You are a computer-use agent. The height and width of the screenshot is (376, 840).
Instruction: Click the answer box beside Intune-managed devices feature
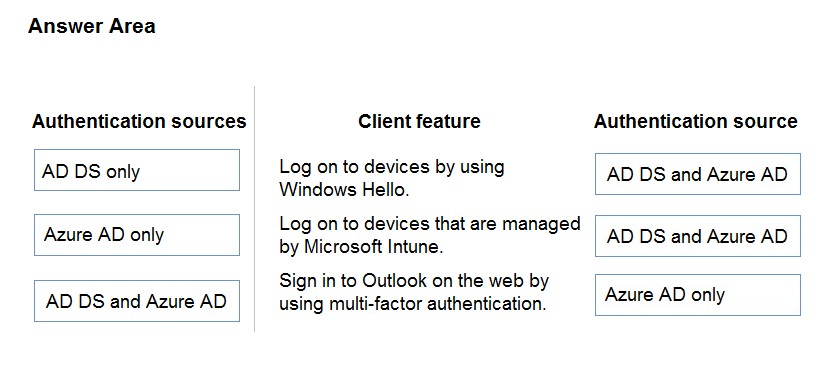coord(698,236)
